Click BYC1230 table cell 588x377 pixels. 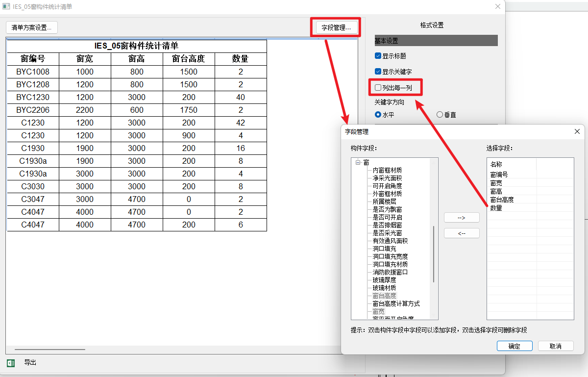click(33, 97)
